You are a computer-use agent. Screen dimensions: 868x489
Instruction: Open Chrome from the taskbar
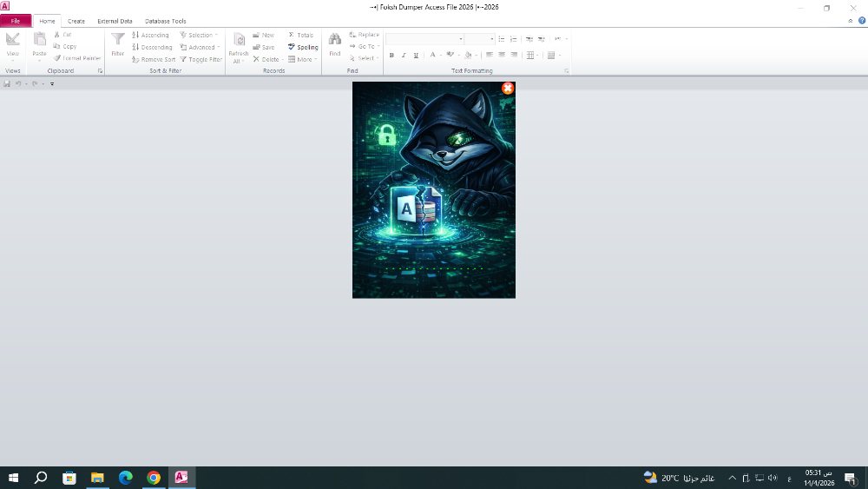pyautogui.click(x=154, y=478)
